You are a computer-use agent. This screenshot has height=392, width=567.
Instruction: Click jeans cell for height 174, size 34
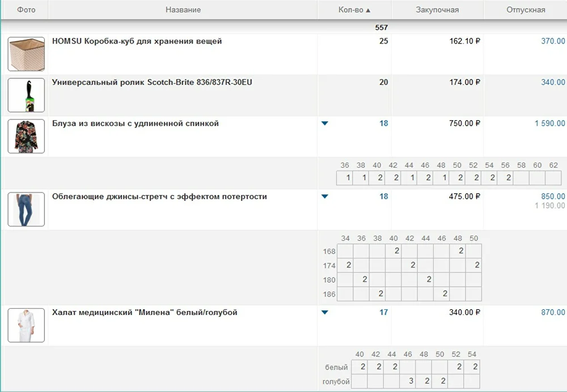tap(345, 265)
